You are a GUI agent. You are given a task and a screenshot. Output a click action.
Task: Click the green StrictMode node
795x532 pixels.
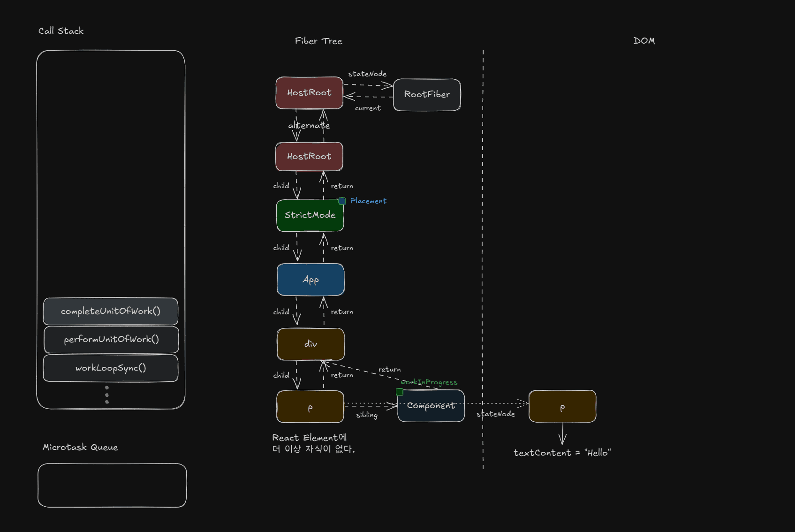click(310, 215)
